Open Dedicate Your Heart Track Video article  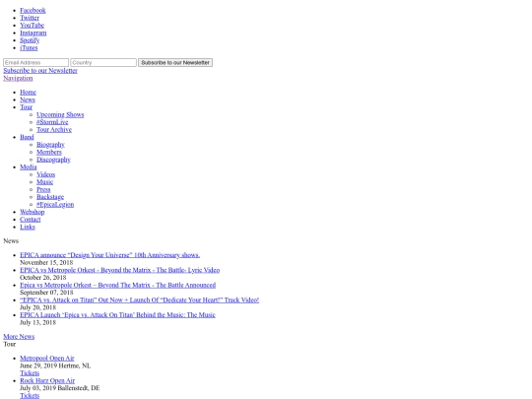(140, 299)
